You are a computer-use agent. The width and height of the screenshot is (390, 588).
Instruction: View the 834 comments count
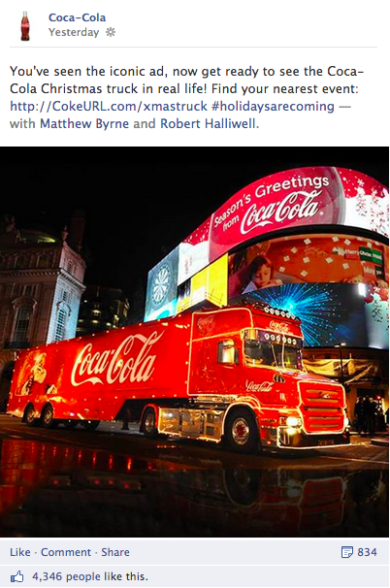point(367,552)
